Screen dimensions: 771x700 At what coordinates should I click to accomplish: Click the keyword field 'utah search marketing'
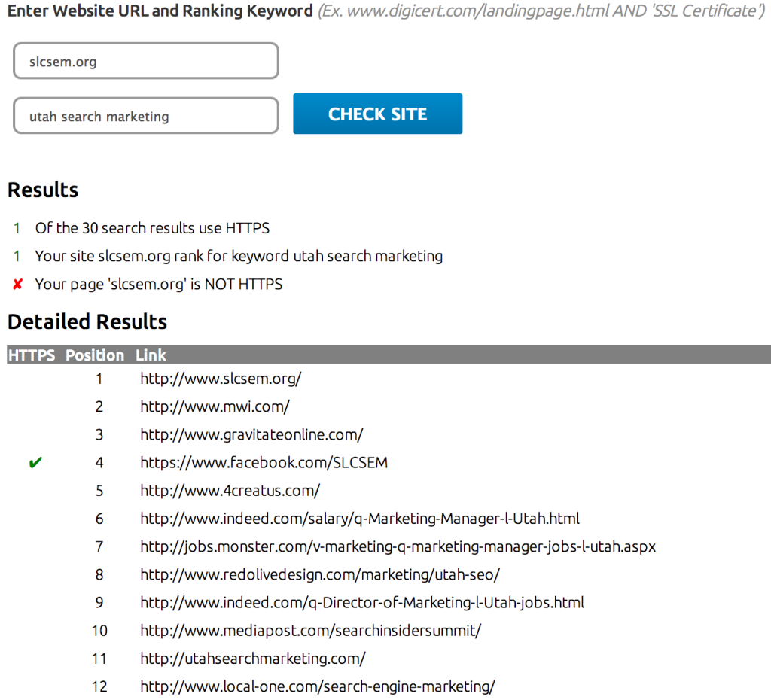click(x=146, y=117)
